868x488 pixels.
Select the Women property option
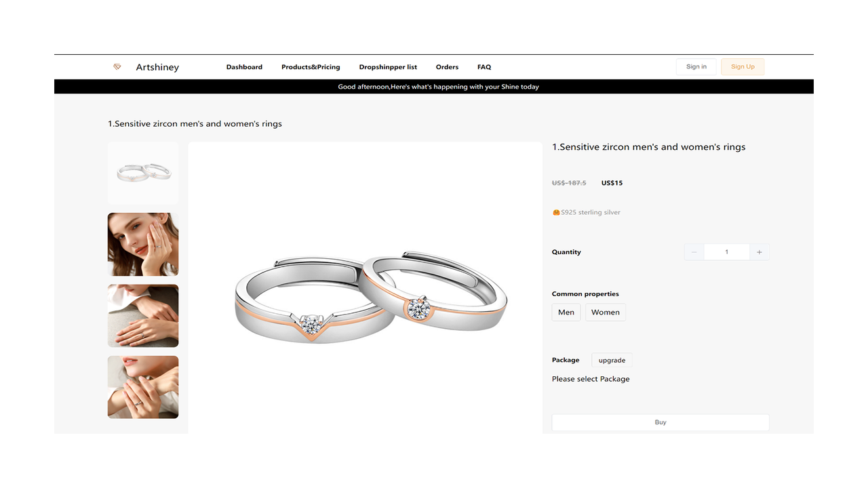coord(605,312)
